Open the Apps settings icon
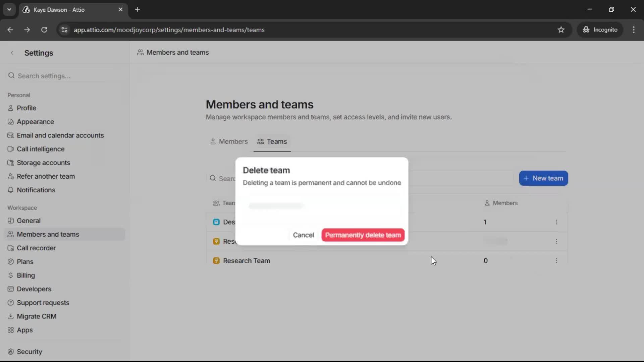 click(11, 330)
